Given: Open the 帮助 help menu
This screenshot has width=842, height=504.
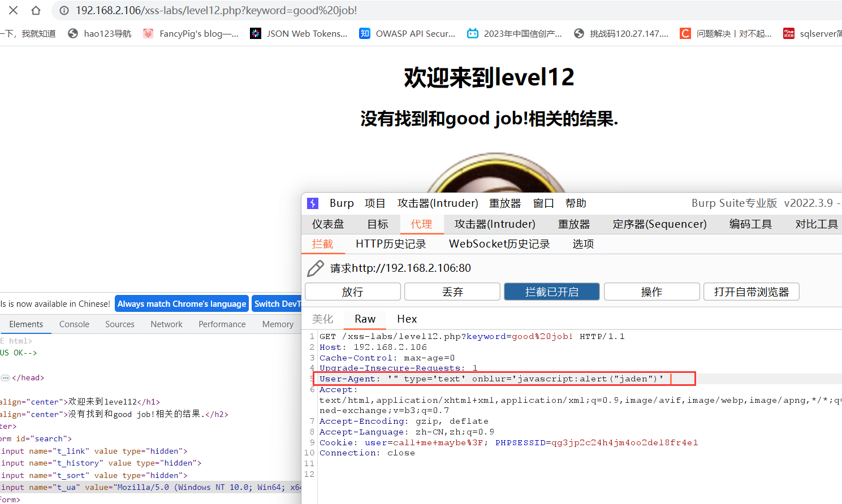Looking at the screenshot, I should 576,203.
